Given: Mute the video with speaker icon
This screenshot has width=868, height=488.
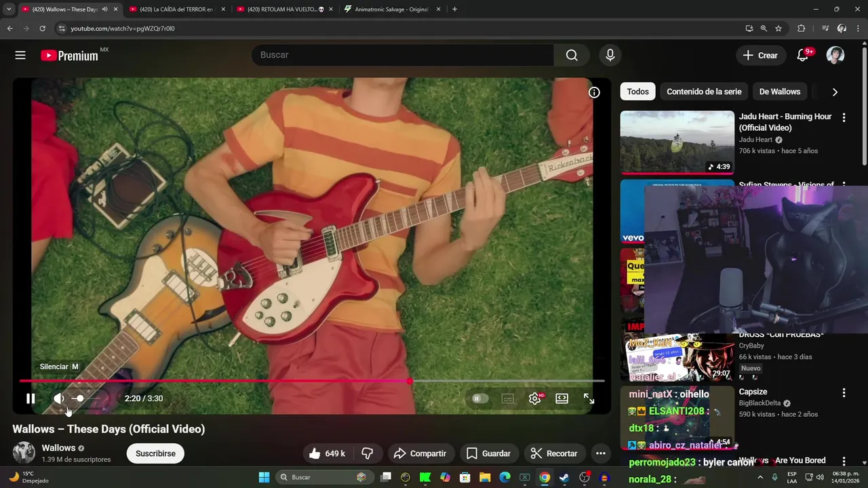Looking at the screenshot, I should tap(59, 399).
